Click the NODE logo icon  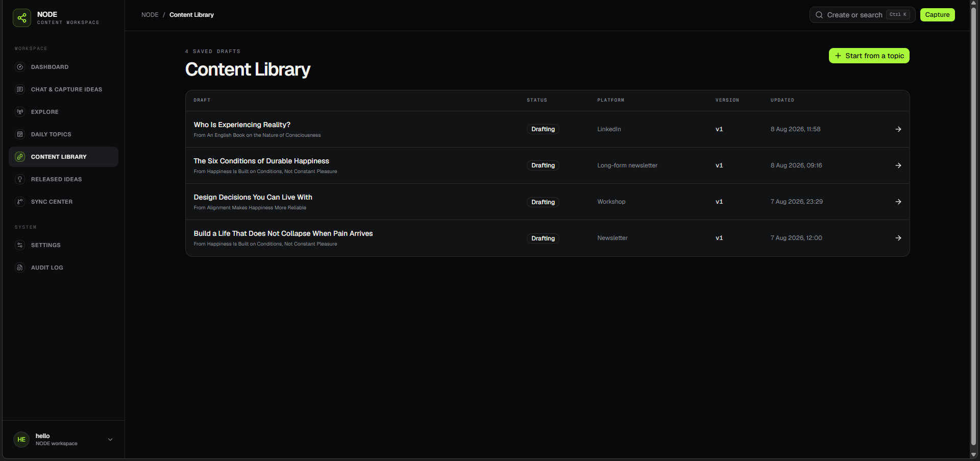22,18
